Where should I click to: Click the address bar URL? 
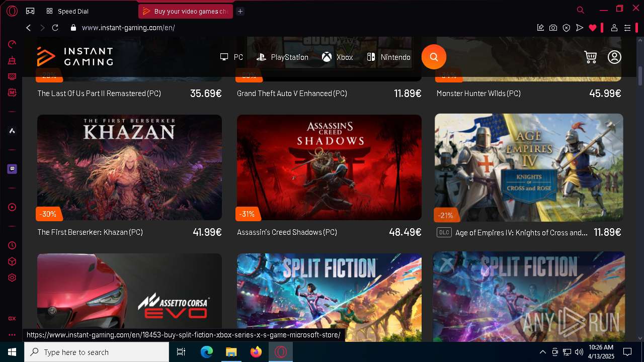128,28
